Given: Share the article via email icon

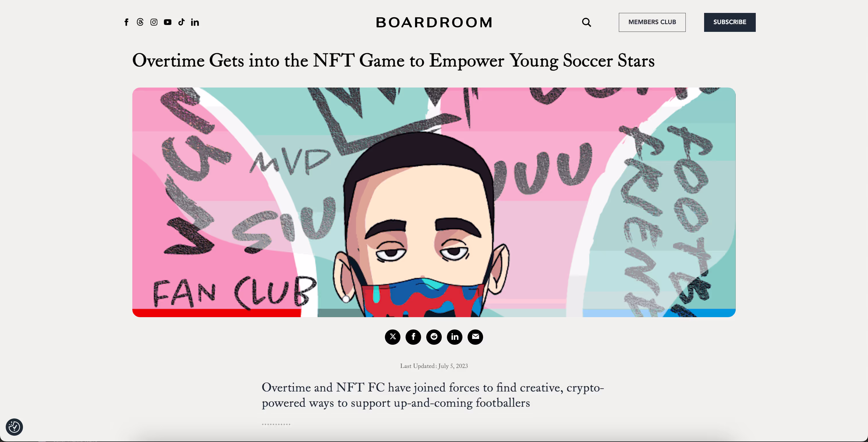Looking at the screenshot, I should click(x=475, y=337).
